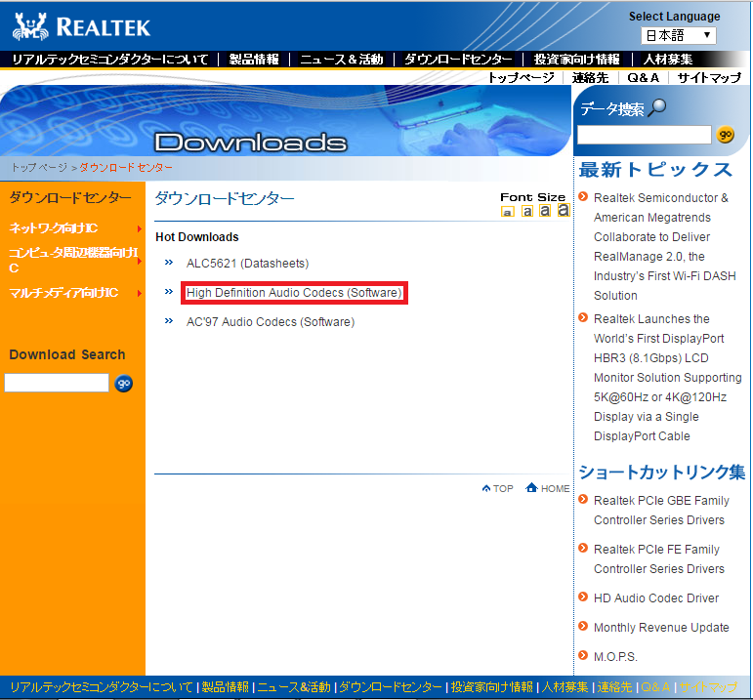Open High Definition Audio Codecs (Software) link
Image resolution: width=753 pixels, height=700 pixels.
(294, 293)
